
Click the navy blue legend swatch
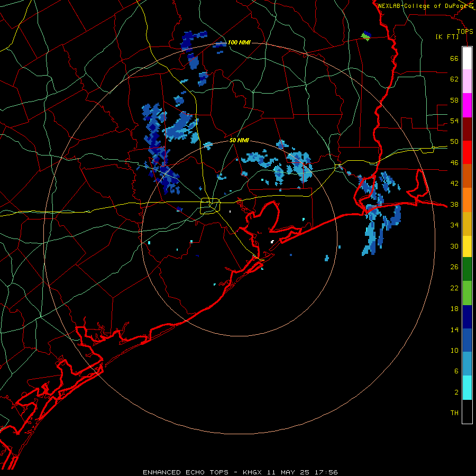[x=467, y=317]
